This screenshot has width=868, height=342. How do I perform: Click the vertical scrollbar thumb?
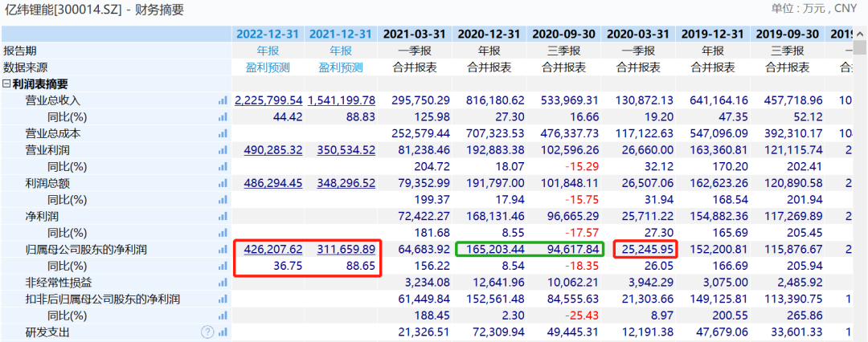pos(862,47)
